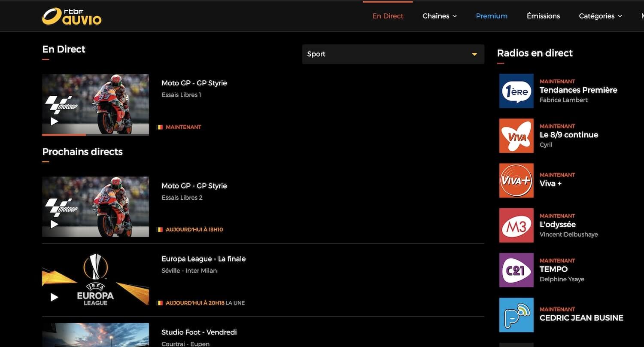
Task: Click play icon on Essais Libres 2 thumbnail
Action: click(55, 224)
